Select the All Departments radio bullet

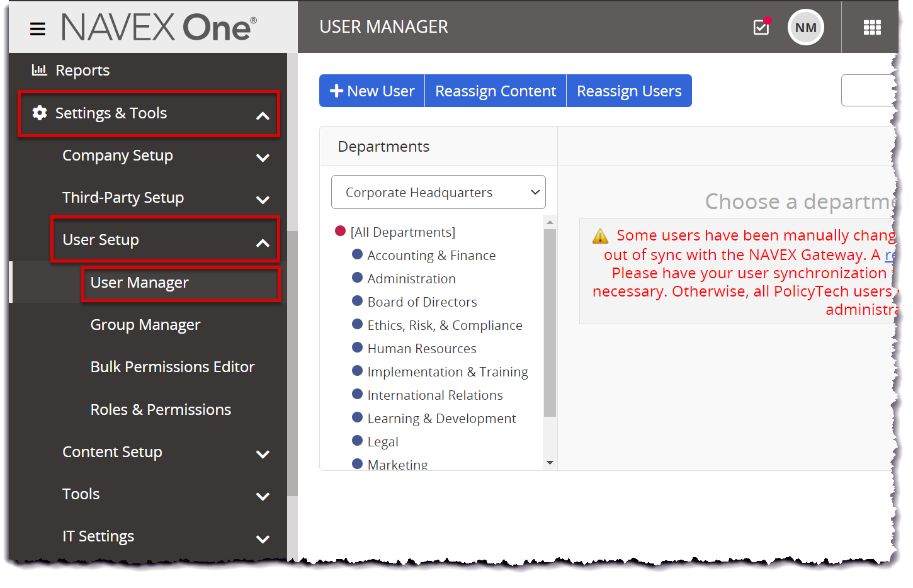341,231
